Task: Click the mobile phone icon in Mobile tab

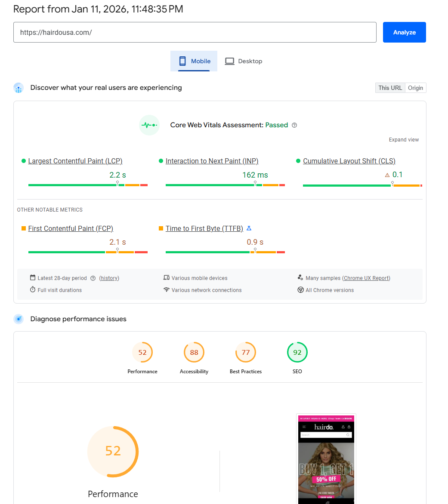Action: point(182,61)
